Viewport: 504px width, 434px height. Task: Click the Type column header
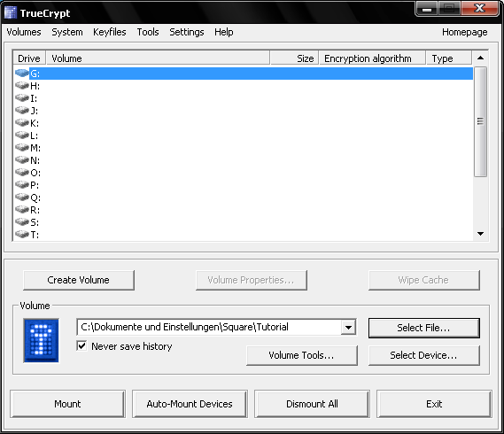(x=449, y=58)
